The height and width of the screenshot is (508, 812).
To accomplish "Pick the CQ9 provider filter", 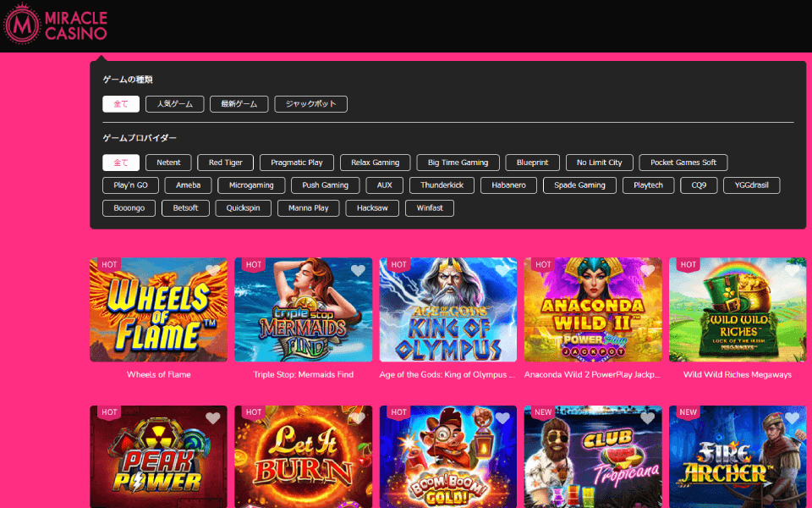I will coord(699,185).
